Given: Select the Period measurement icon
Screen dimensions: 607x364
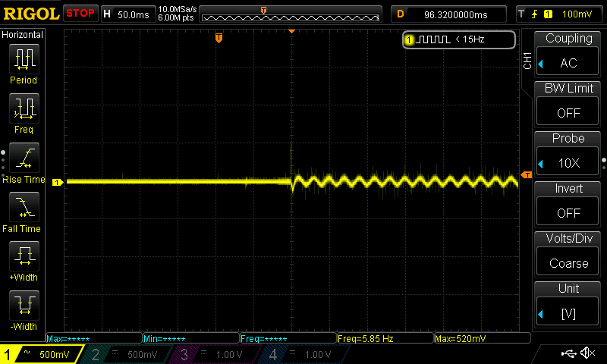Looking at the screenshot, I should click(24, 59).
